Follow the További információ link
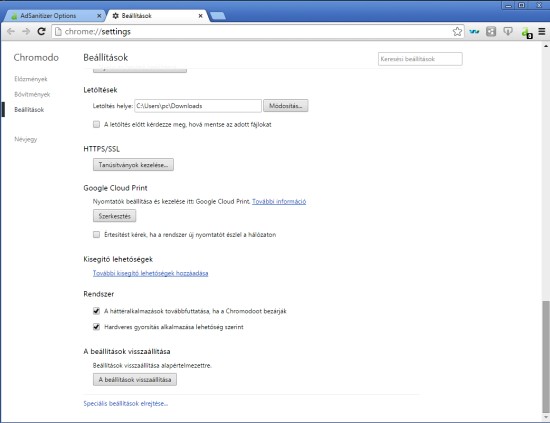 [279, 201]
